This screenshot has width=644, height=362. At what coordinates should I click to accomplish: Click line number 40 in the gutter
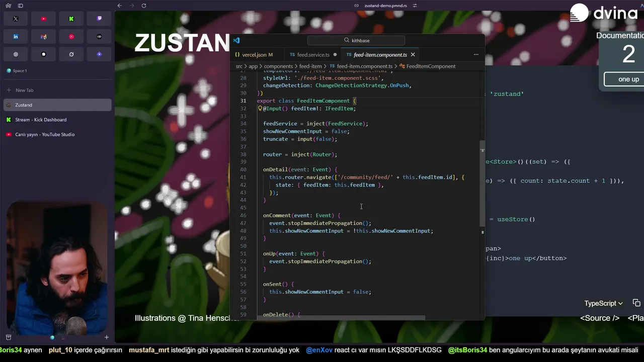(x=243, y=169)
